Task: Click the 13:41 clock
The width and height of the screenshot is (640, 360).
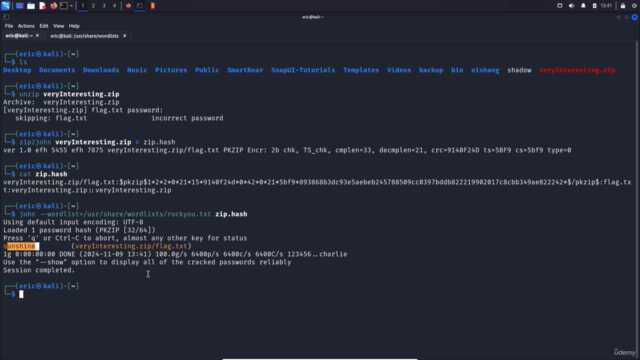Action: click(x=606, y=6)
